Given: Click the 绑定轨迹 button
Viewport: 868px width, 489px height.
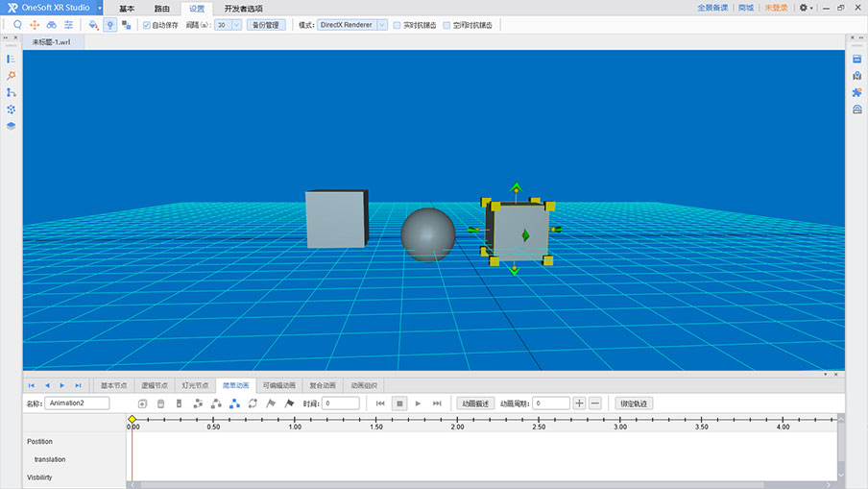Looking at the screenshot, I should pyautogui.click(x=634, y=403).
